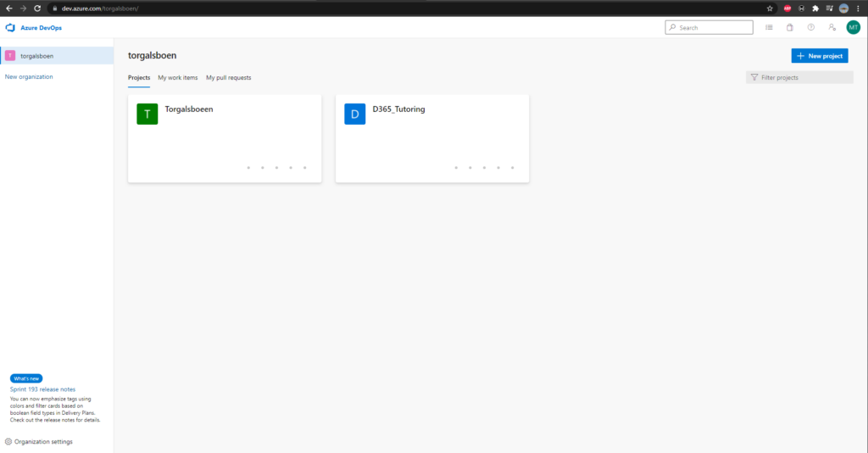868x453 pixels.
Task: Open the Help question mark icon
Action: (x=811, y=28)
